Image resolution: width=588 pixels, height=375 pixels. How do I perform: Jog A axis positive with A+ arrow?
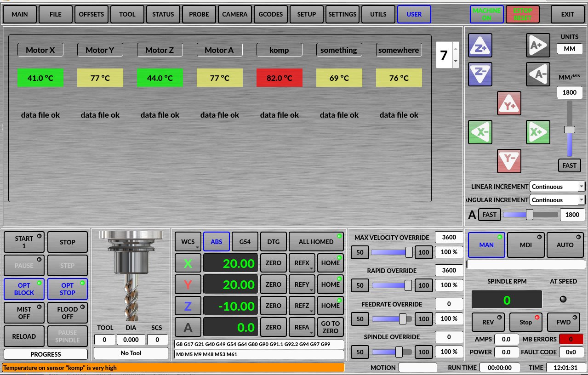point(538,45)
